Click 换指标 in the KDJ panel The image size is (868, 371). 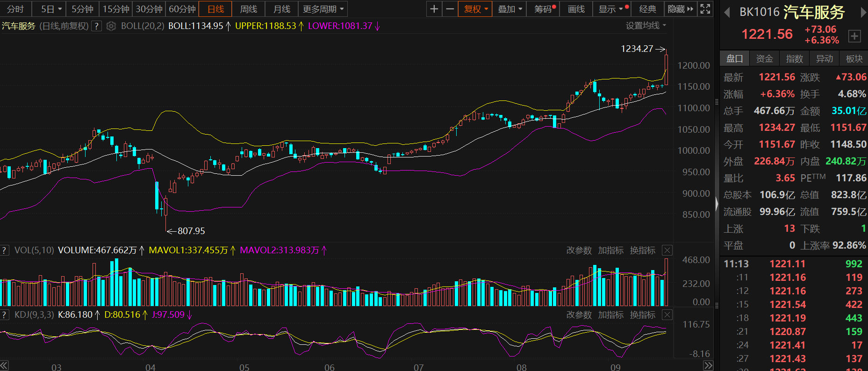pyautogui.click(x=642, y=315)
